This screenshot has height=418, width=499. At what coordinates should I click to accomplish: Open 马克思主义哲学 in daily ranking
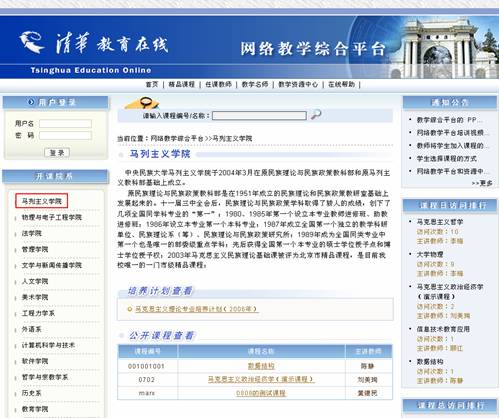pos(440,222)
